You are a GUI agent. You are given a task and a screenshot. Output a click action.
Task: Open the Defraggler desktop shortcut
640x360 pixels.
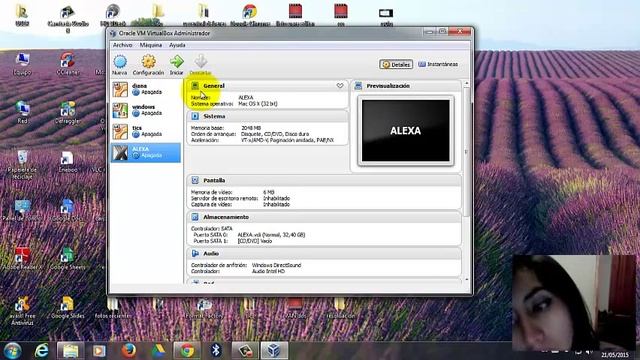[x=68, y=112]
